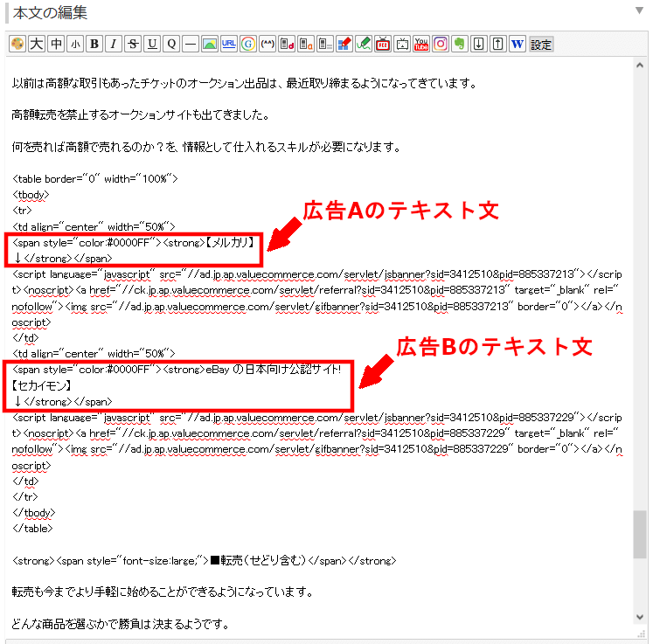Screen dimensions: 653x644
Task: Click the line starting '何を売れば高額で売れるのか'
Action: pos(206,147)
